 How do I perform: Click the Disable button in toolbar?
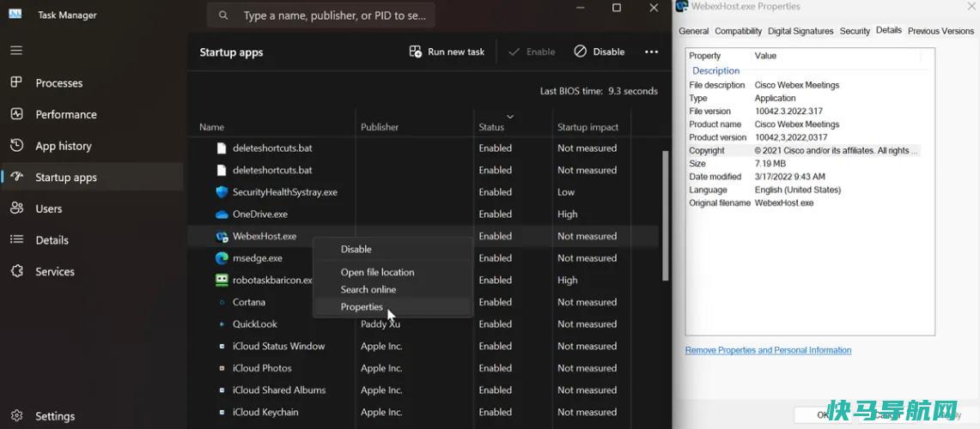pos(599,51)
